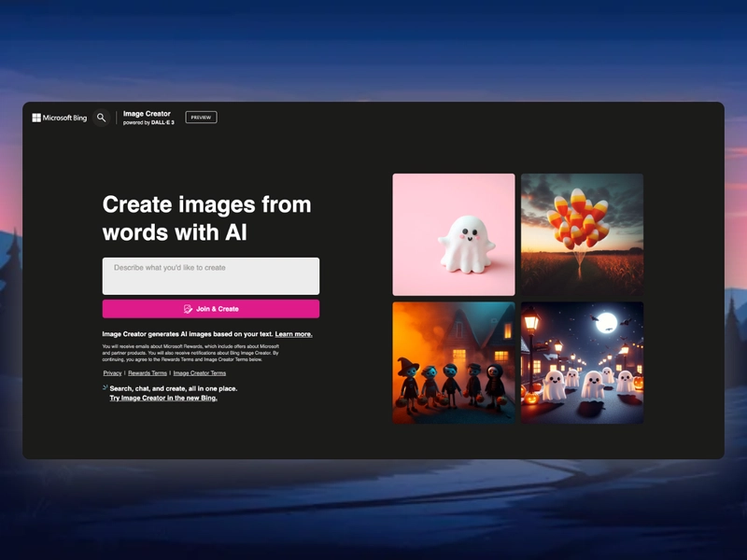This screenshot has width=747, height=560.
Task: Open the white ghost on pink thumbnail
Action: (454, 235)
